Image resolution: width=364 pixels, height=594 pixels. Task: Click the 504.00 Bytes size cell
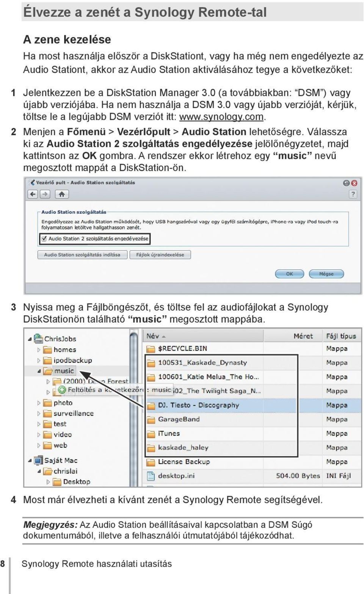tap(298, 476)
